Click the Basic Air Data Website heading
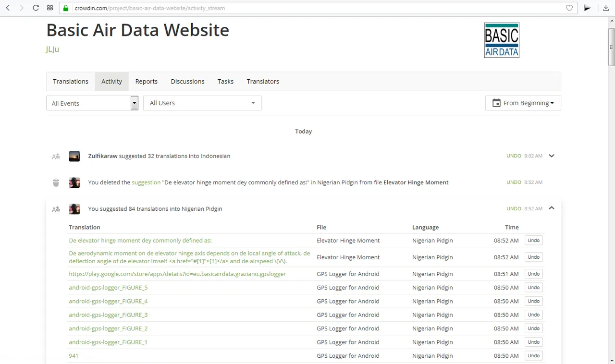615x364 pixels. point(137,30)
